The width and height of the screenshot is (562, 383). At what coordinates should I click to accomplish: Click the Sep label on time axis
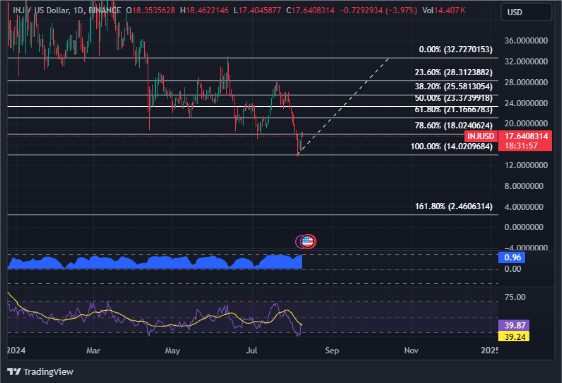pos(332,350)
